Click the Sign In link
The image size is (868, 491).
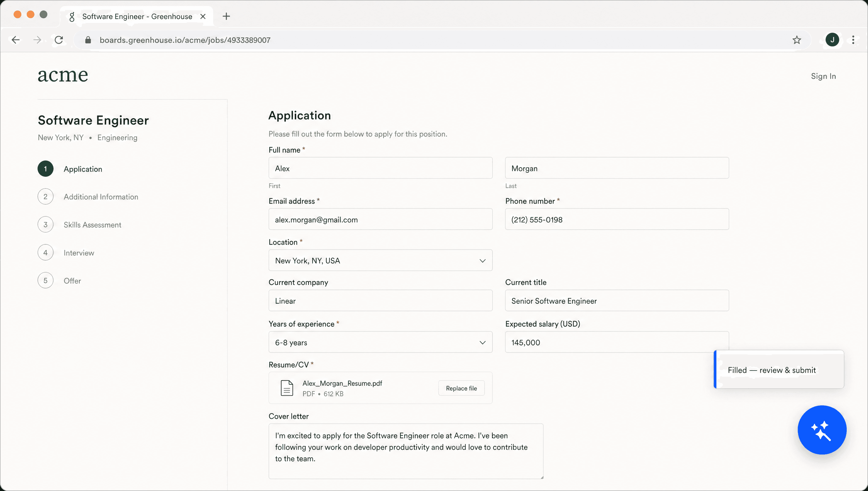[823, 76]
